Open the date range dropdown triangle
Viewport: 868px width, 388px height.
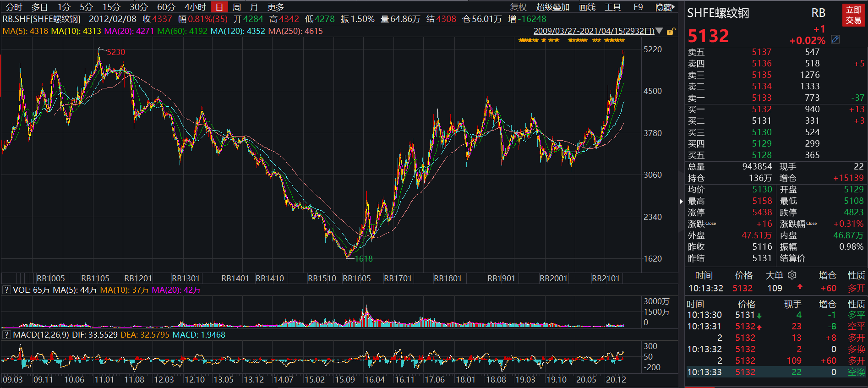659,31
